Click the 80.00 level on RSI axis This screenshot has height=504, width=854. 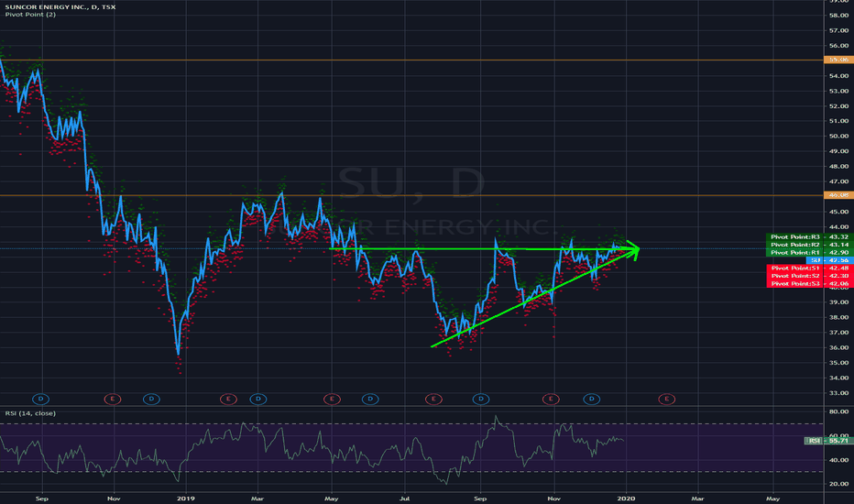(838, 412)
